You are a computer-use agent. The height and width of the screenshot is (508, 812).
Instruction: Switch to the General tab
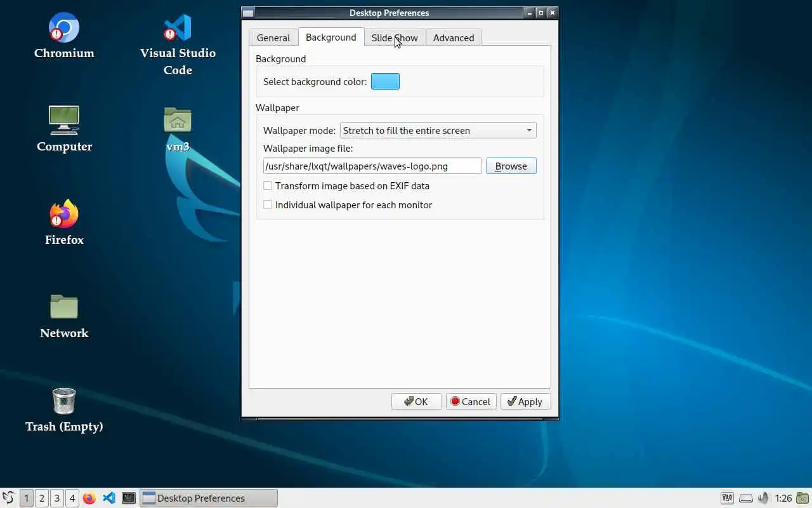tap(273, 37)
